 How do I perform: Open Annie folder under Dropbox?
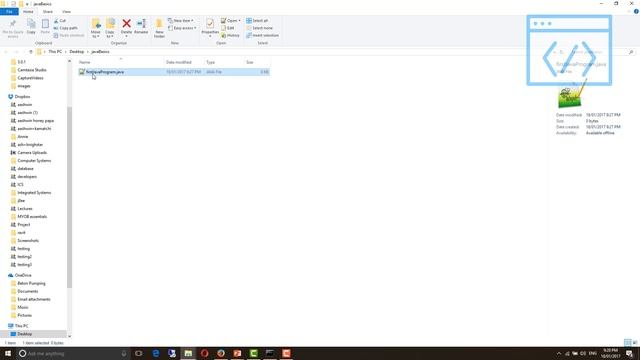22,137
